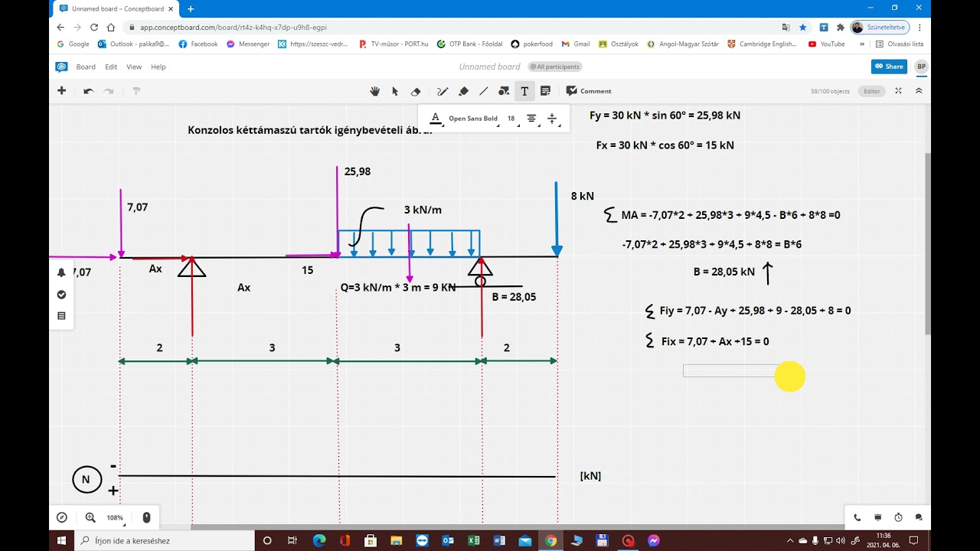Open the Editor role dropdown

(872, 91)
